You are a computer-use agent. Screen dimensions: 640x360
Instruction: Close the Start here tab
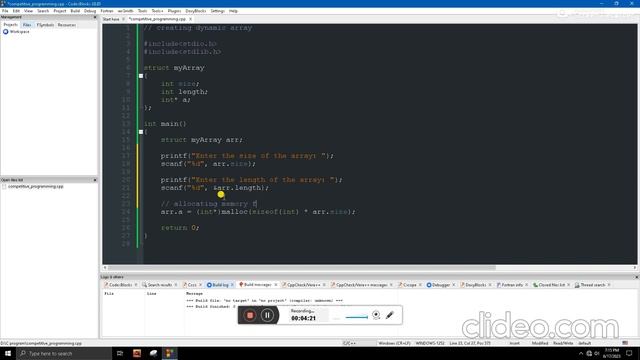[x=123, y=19]
